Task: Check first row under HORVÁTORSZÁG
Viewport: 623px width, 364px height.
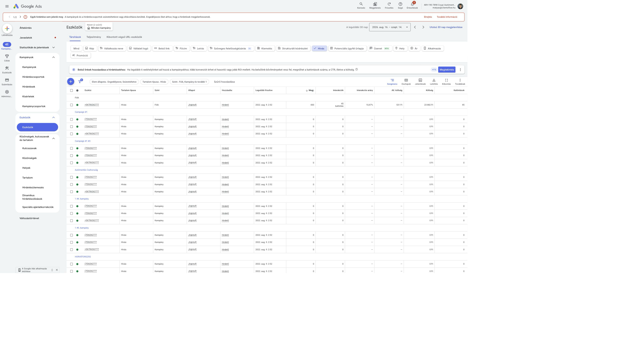Action: pyautogui.click(x=71, y=264)
